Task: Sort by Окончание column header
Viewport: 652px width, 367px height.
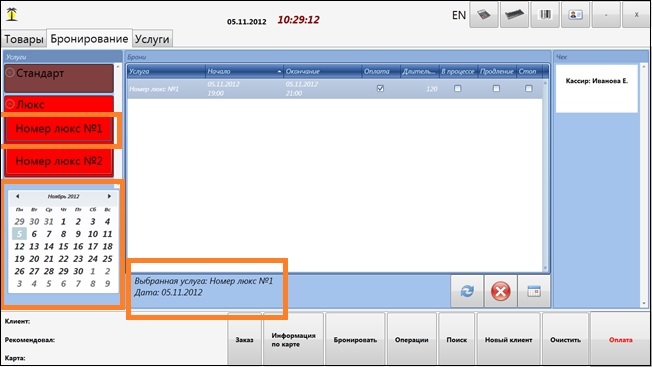Action: click(322, 71)
